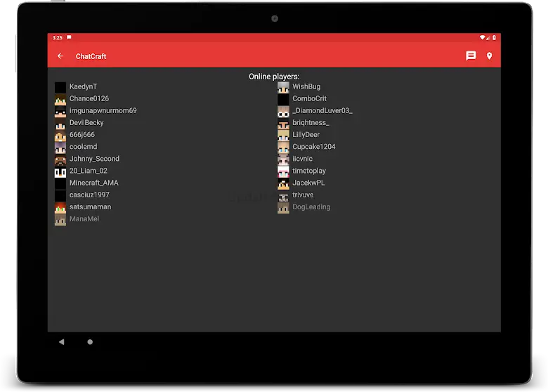The image size is (548, 392).
Task: Select player name ComboCrit
Action: [x=310, y=98]
